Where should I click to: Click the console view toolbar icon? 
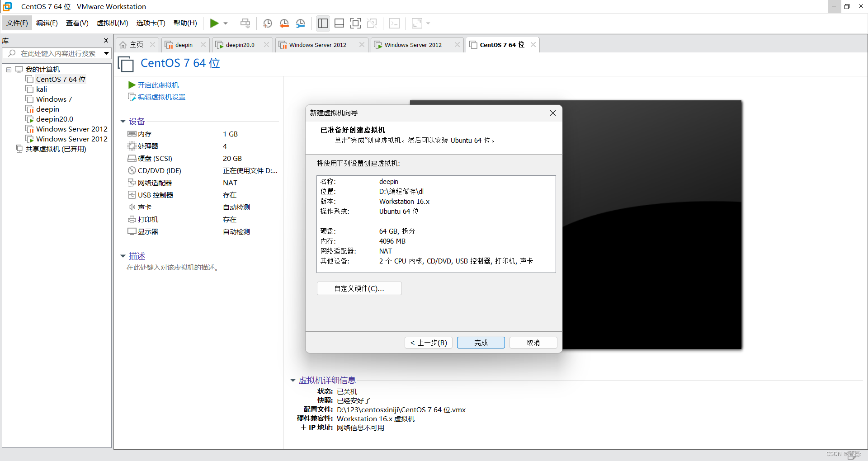point(394,23)
